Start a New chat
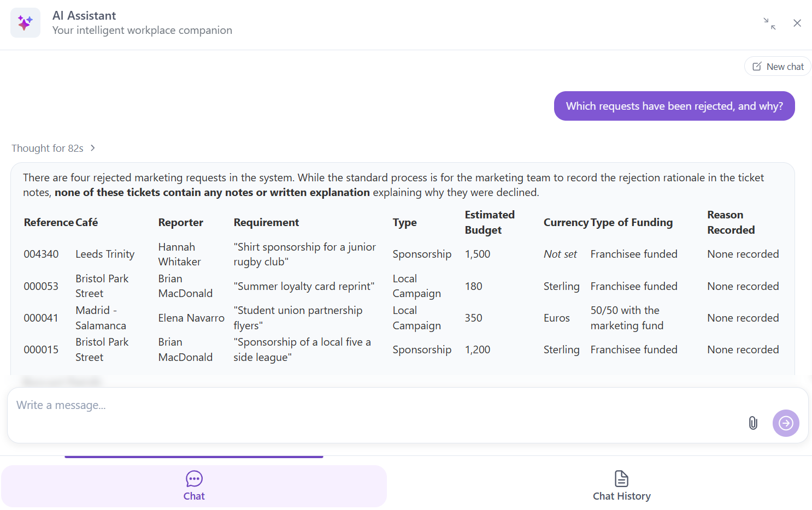This screenshot has height=510, width=812. point(778,67)
